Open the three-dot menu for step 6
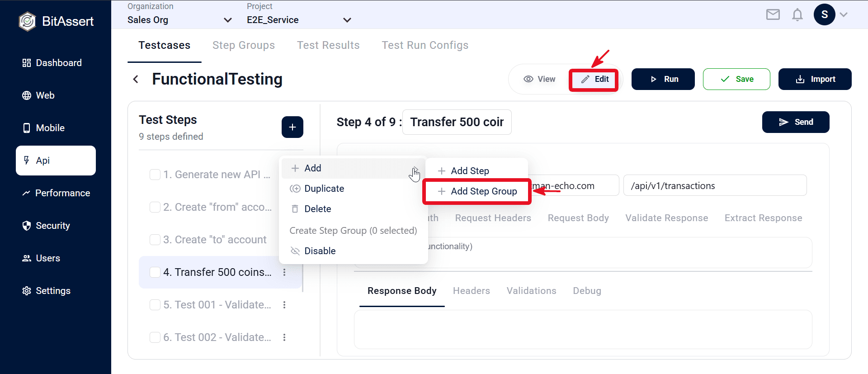The image size is (868, 374). click(x=284, y=337)
